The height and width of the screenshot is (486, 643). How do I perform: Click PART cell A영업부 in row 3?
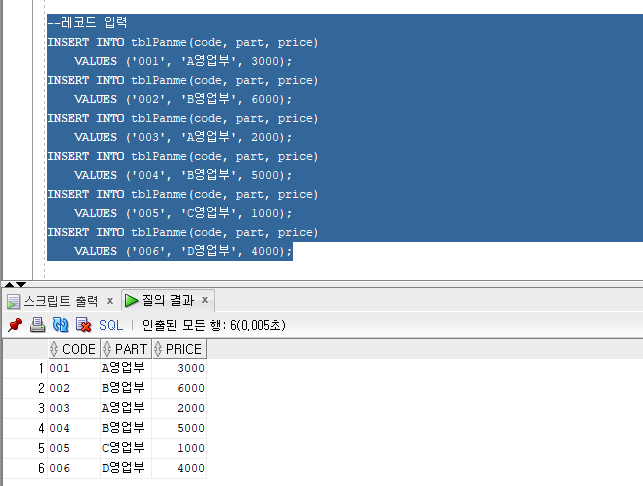coord(126,408)
